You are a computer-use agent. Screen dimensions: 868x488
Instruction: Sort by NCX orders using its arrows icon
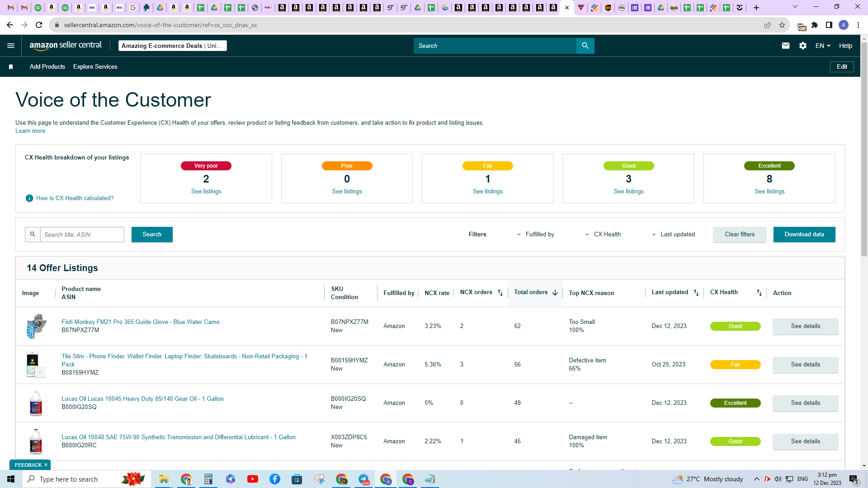point(500,293)
